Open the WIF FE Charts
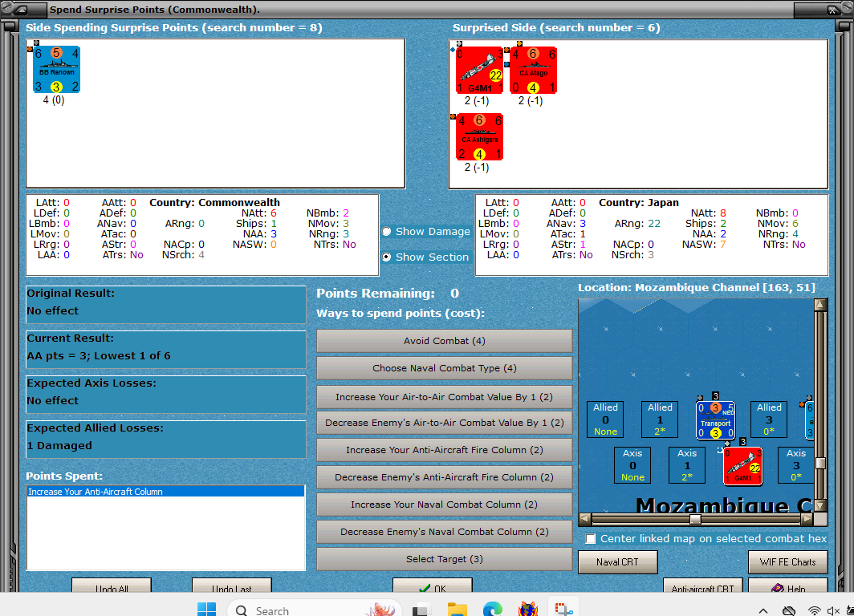The height and width of the screenshot is (616, 854). (787, 561)
